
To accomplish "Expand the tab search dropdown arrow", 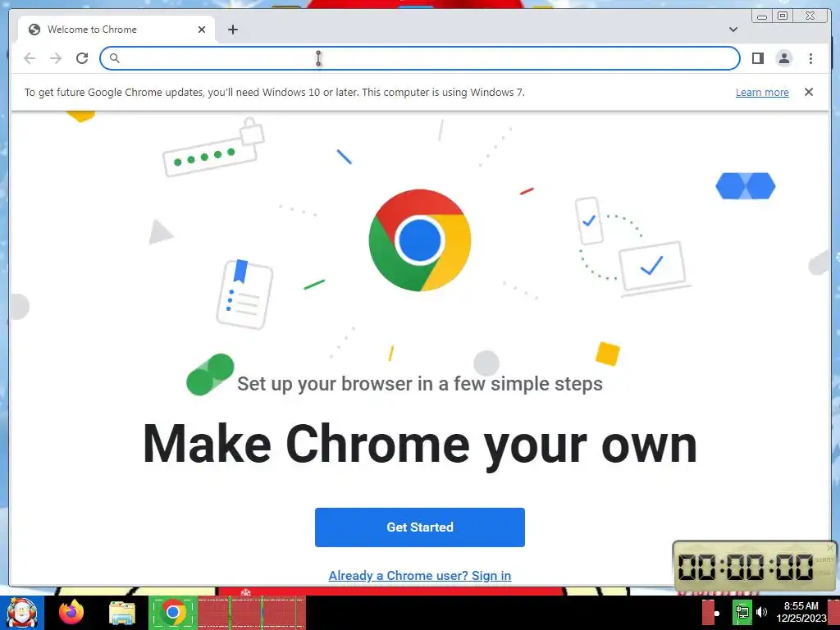I will [733, 30].
